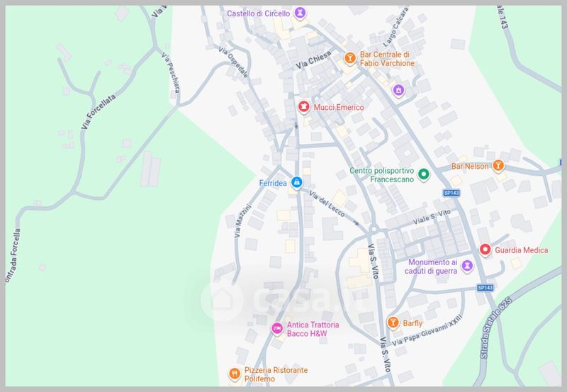This screenshot has width=567, height=392.
Task: Click the upper SP143 road shield
Action: point(451,193)
